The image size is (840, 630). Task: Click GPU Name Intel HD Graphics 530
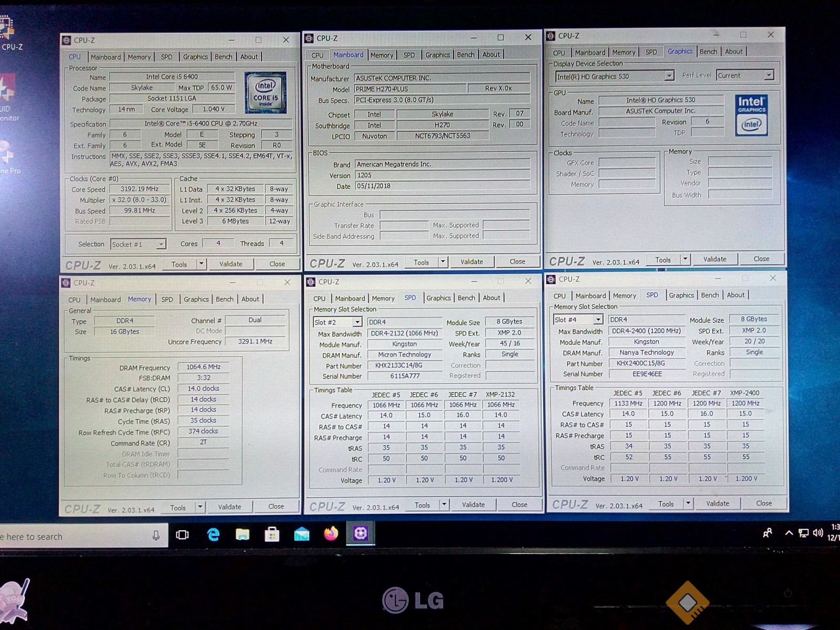(x=661, y=100)
